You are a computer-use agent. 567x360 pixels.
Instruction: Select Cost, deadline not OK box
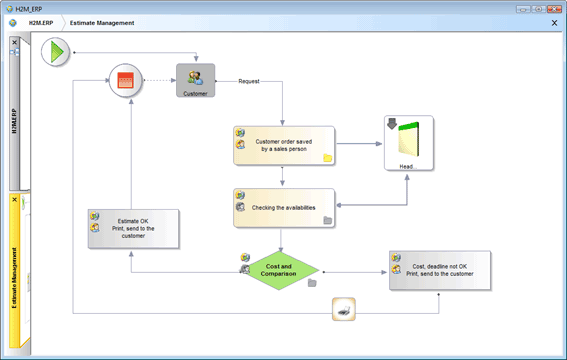(440, 270)
